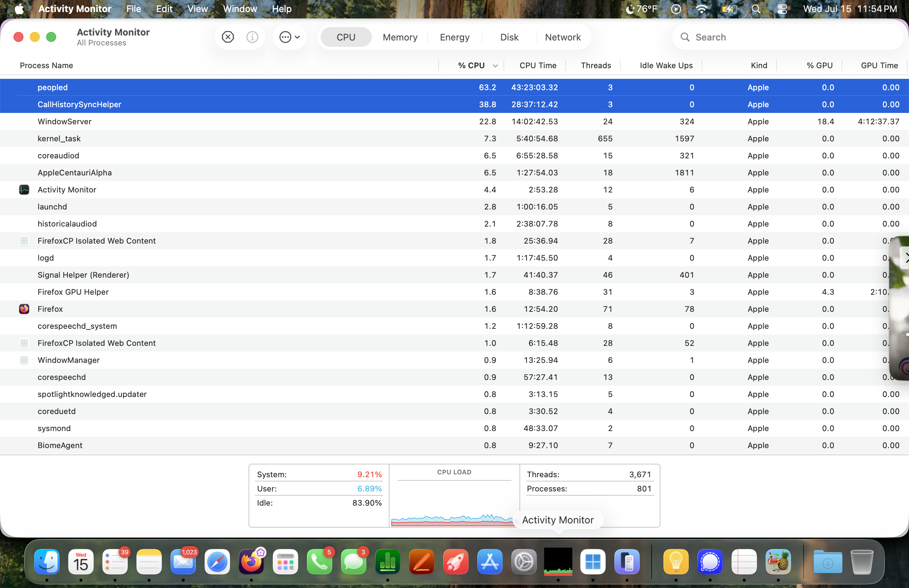Select the corespeechd_system process row
This screenshot has height=588, width=909.
454,326
